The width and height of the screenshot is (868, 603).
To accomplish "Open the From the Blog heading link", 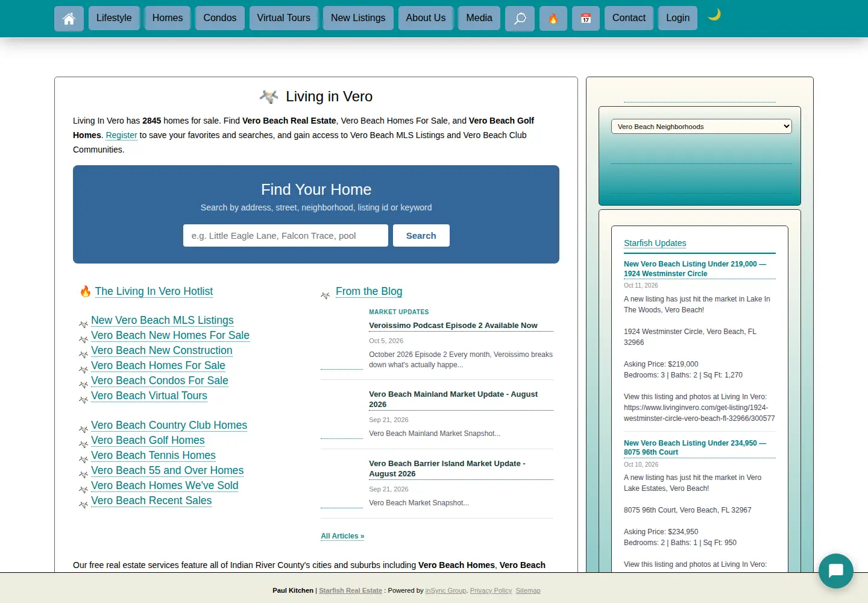I will tap(369, 291).
